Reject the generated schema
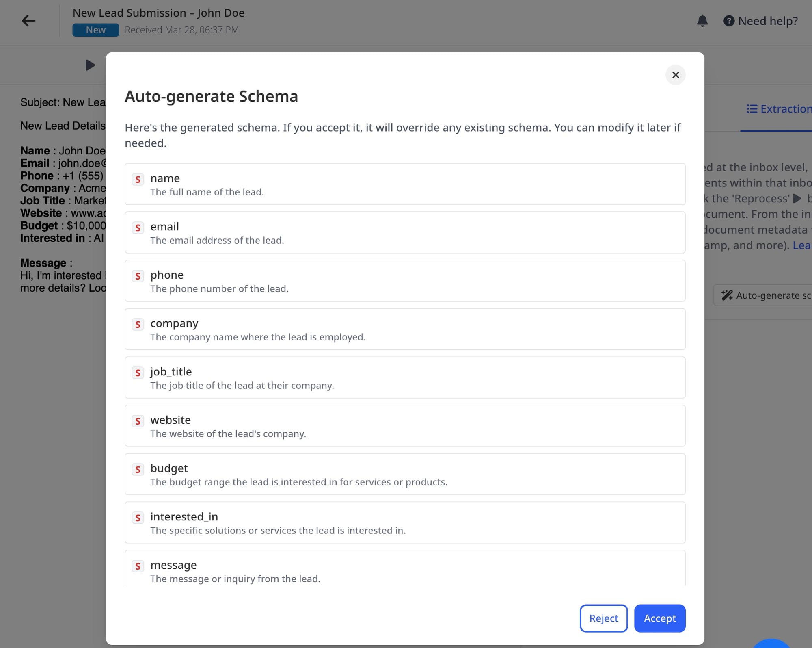The image size is (812, 648). pyautogui.click(x=603, y=618)
